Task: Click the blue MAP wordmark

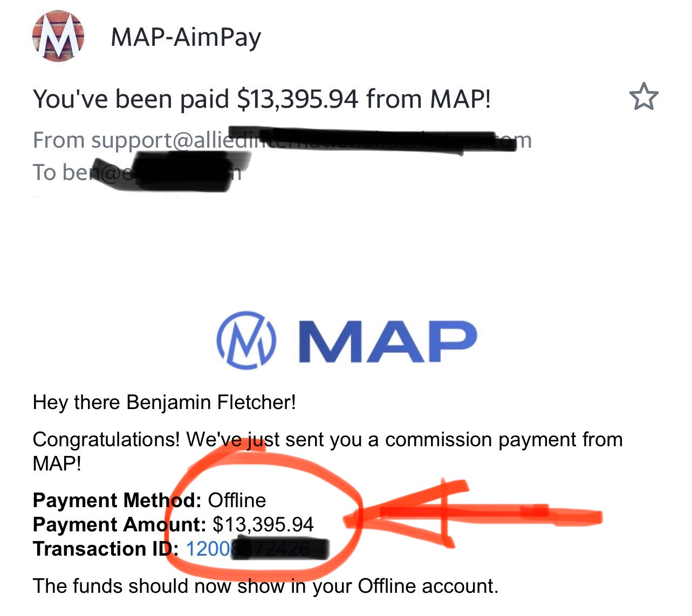Action: click(x=387, y=341)
